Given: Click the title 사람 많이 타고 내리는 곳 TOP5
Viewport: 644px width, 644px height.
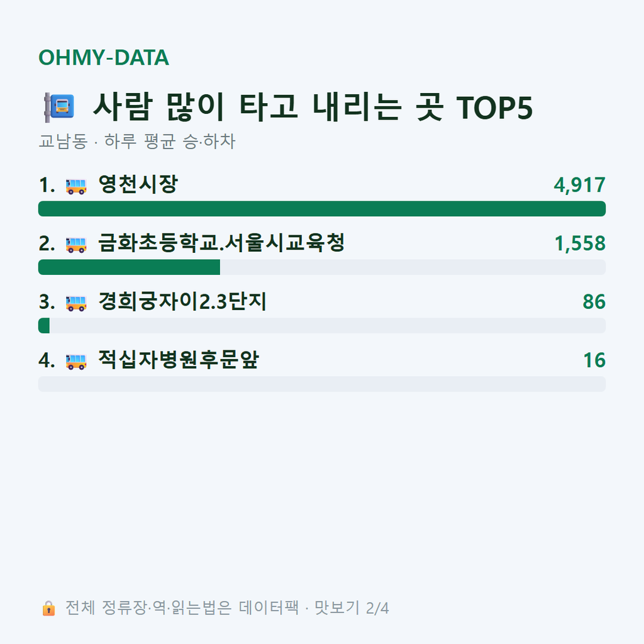Looking at the screenshot, I should pos(313,107).
